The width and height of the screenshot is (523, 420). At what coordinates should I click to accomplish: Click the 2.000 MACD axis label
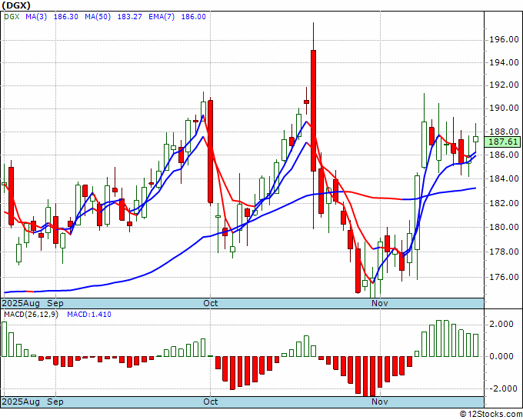tap(501, 324)
